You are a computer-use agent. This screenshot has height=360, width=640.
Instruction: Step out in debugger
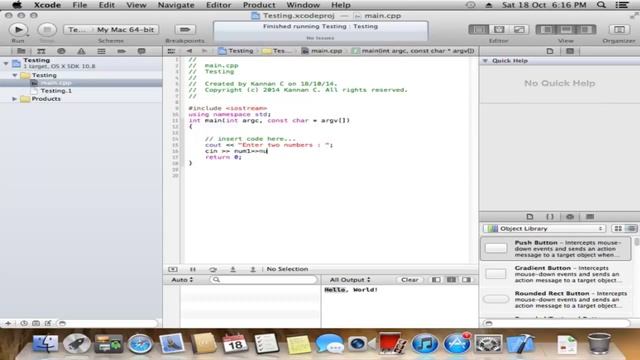[253, 269]
